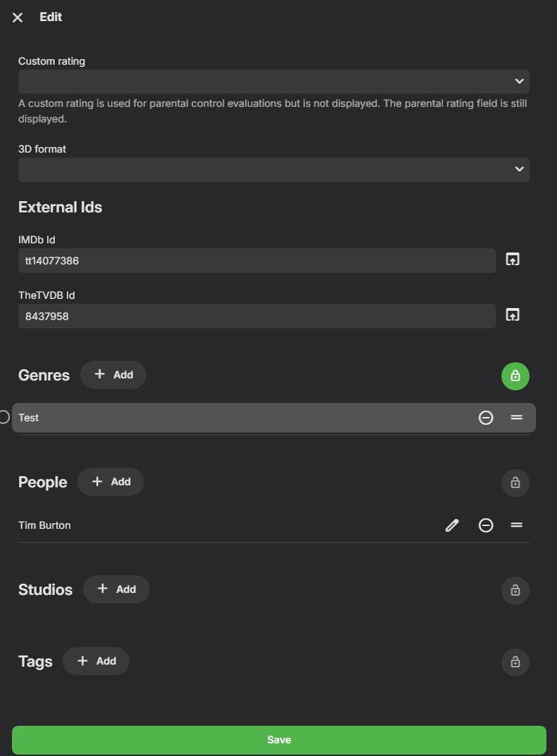Click the drag handle next to Tim Burton
Image resolution: width=557 pixels, height=756 pixels.
click(x=517, y=525)
